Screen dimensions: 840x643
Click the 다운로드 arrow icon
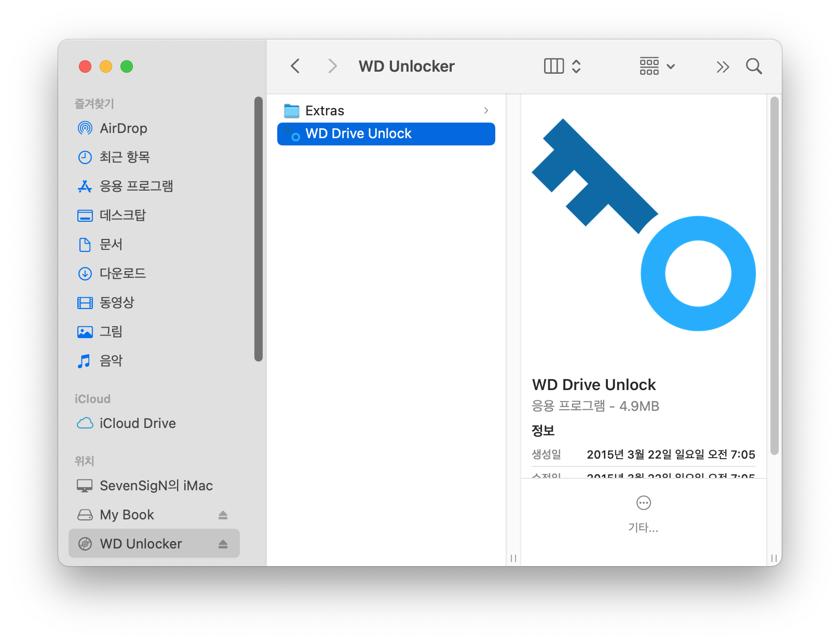tap(85, 273)
